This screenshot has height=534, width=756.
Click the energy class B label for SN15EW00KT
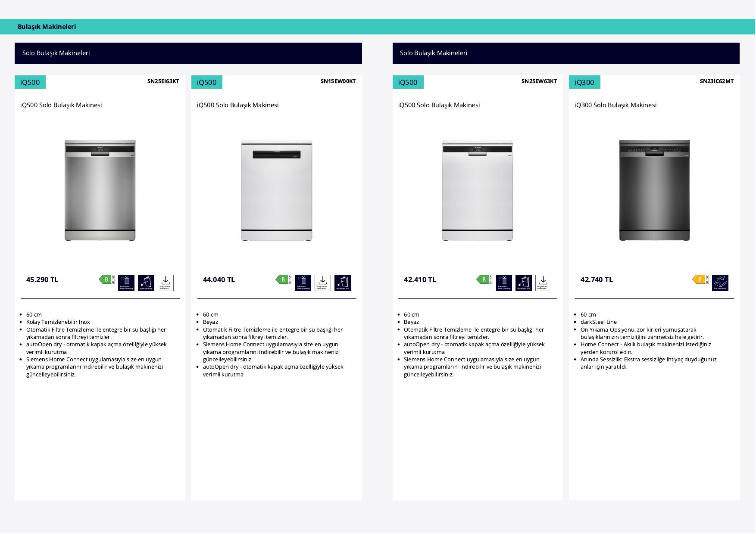tap(284, 279)
